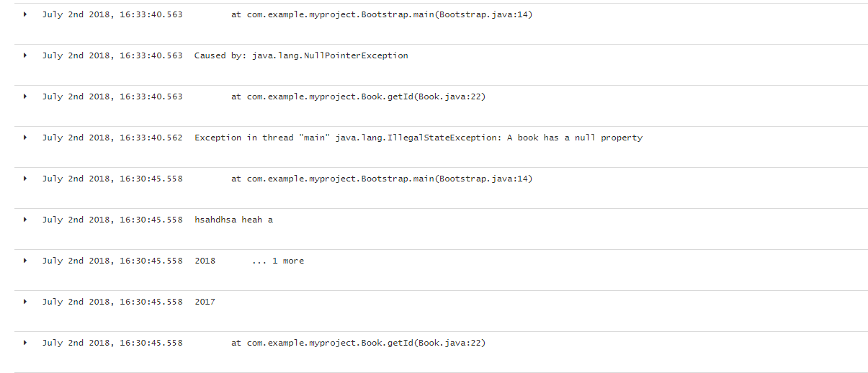The image size is (868, 373).
Task: Expand the '2018 ... 1 more' row arrow
Action: [x=25, y=261]
